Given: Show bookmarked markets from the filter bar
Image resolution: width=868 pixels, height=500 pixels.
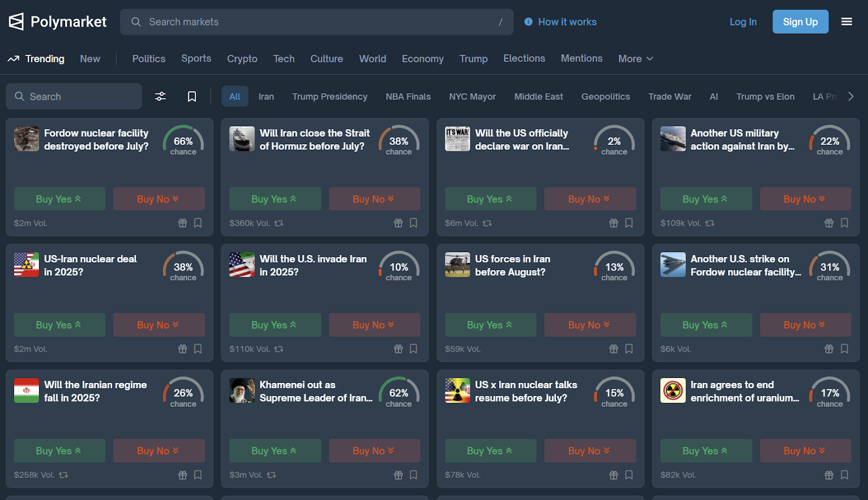Looking at the screenshot, I should (192, 97).
